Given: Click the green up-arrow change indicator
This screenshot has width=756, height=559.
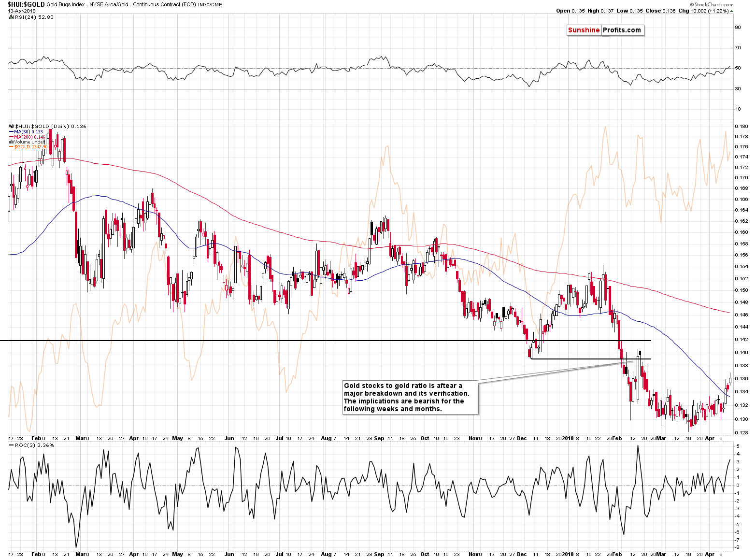Looking at the screenshot, I should (x=732, y=11).
